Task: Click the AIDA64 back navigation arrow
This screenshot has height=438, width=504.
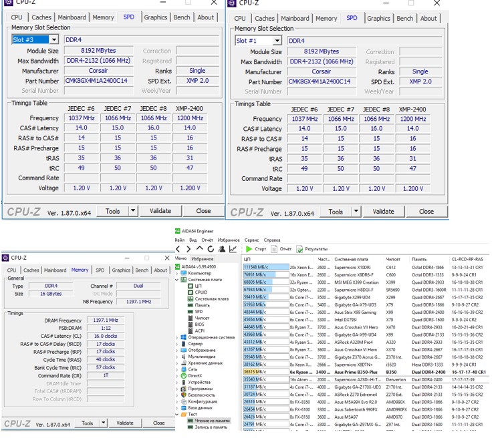Action: pyautogui.click(x=178, y=249)
